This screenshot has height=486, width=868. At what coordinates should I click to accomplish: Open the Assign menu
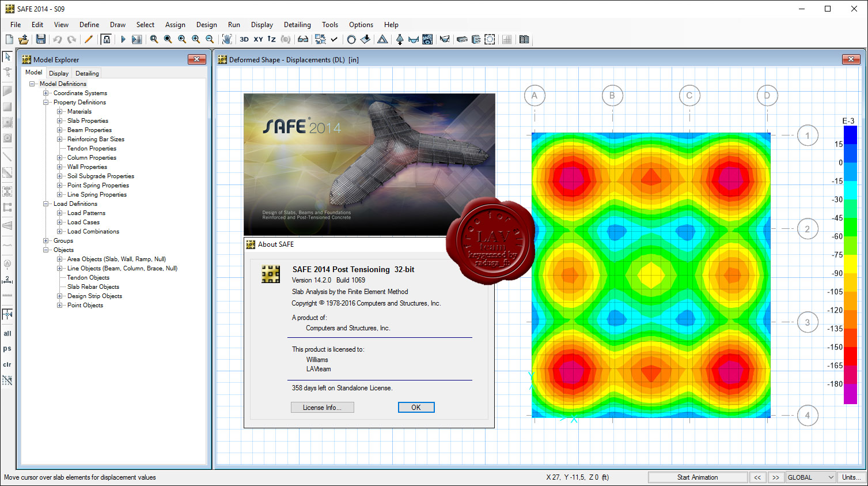[175, 25]
